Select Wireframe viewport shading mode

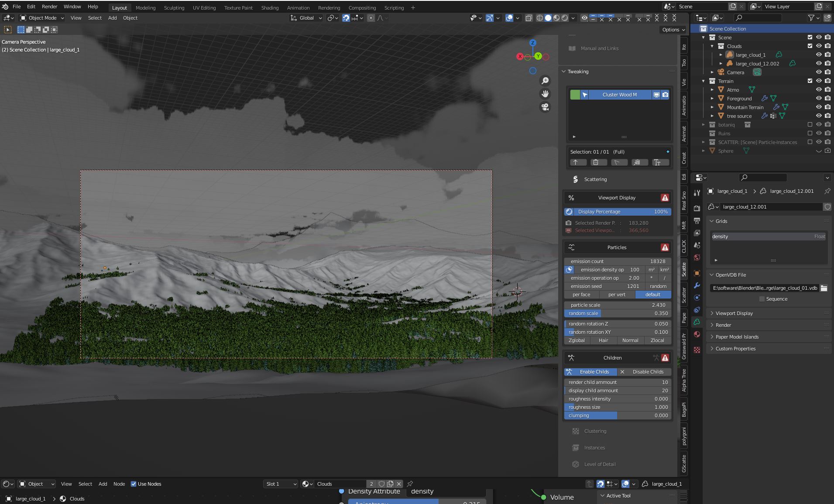[x=540, y=18]
